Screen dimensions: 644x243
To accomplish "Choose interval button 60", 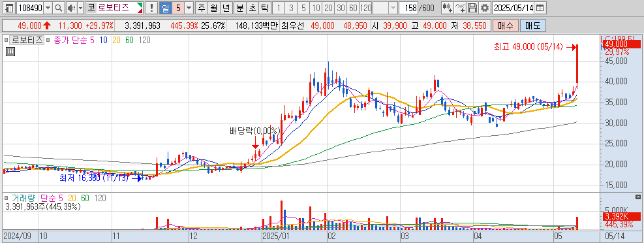I will coord(353,7).
